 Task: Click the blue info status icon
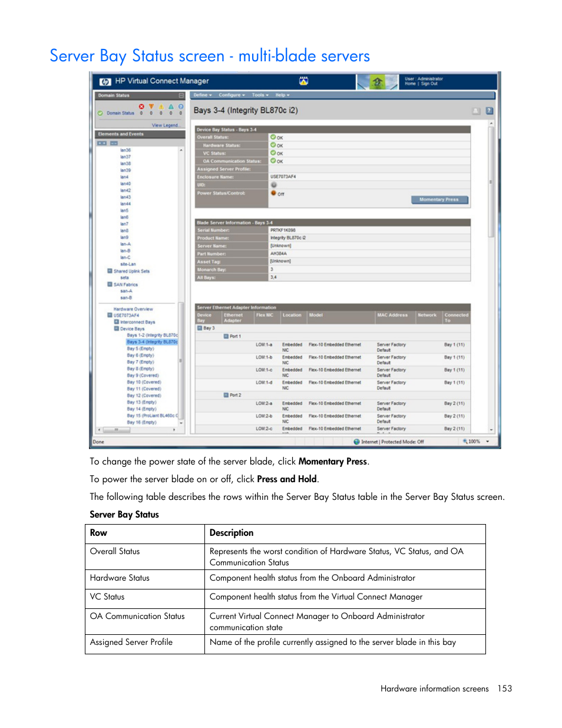181,107
